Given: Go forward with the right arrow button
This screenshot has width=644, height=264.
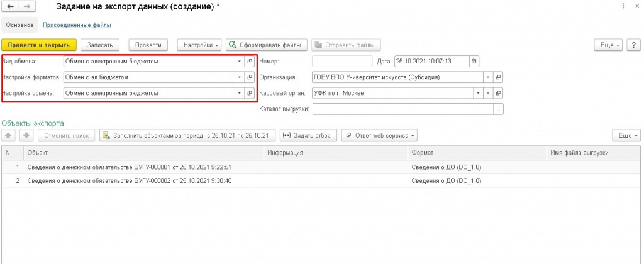Looking at the screenshot, I should coord(26,6).
